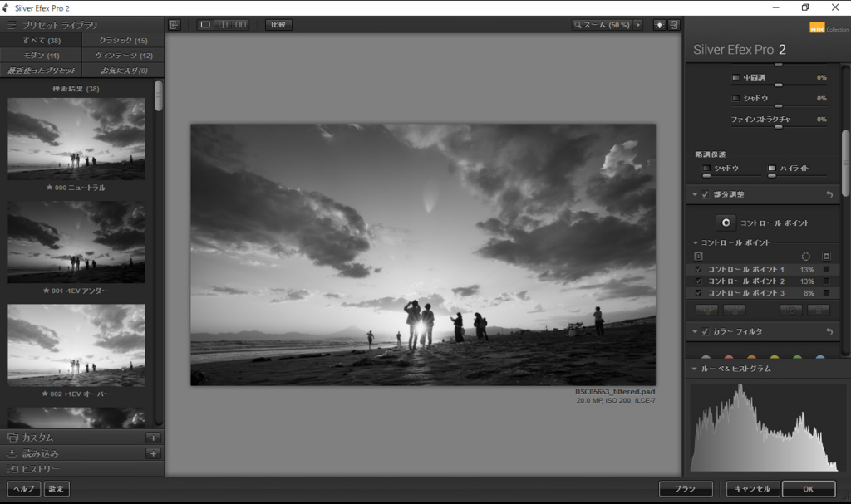Show mask for コントロール ポイント 3
This screenshot has width=851, height=504.
tap(827, 293)
